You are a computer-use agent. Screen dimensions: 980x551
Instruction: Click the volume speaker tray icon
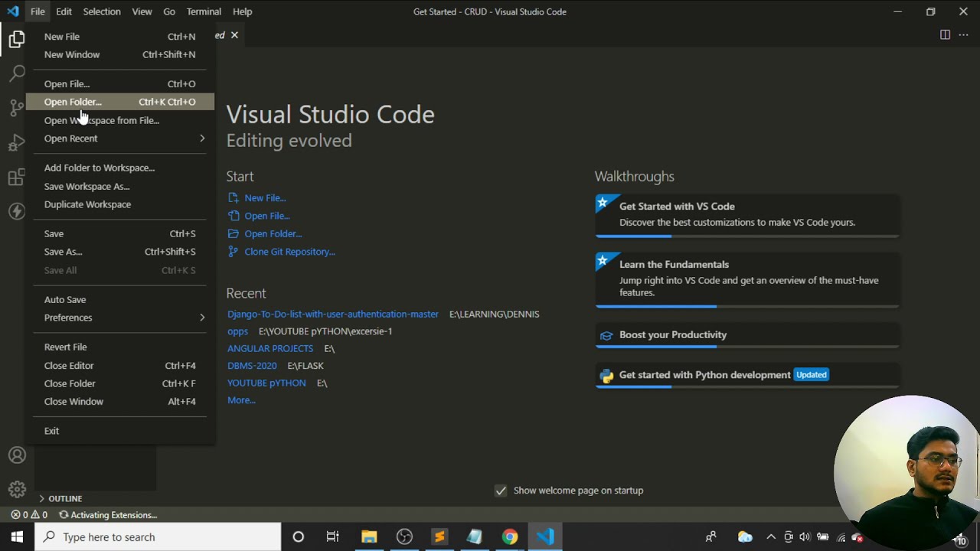tap(805, 537)
